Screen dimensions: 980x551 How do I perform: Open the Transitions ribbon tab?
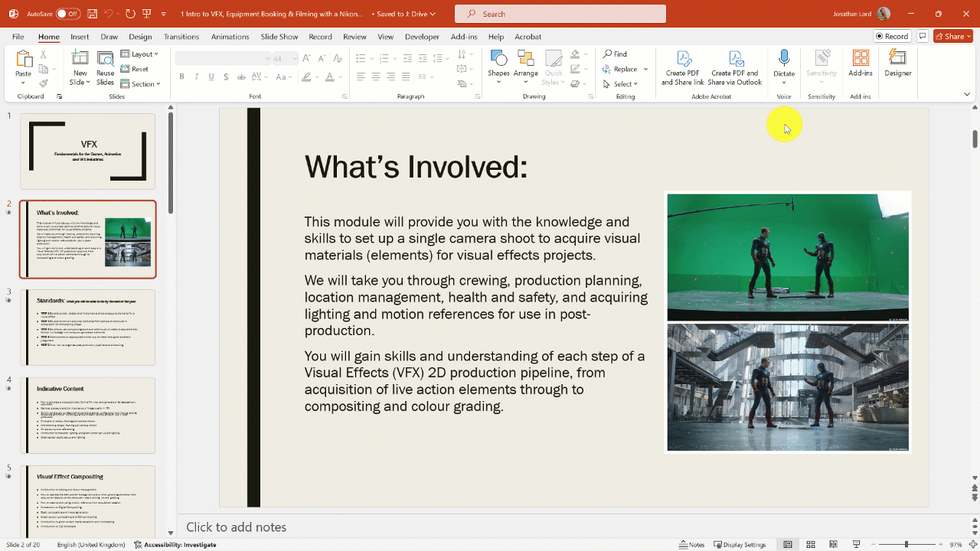[x=181, y=37]
